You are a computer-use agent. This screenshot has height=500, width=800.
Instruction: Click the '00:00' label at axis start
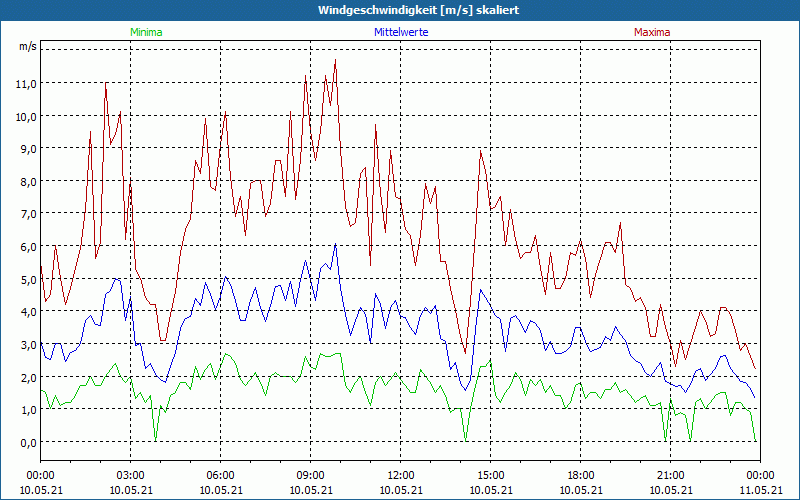[40, 476]
